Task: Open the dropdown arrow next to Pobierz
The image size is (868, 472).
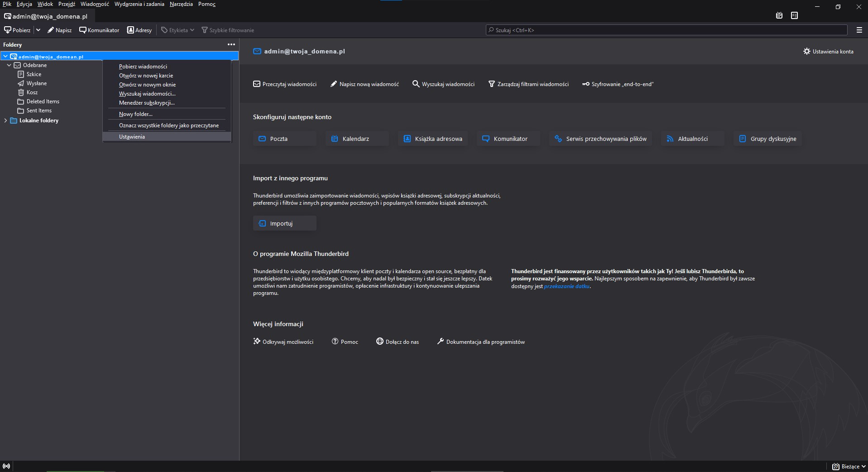Action: (38, 30)
